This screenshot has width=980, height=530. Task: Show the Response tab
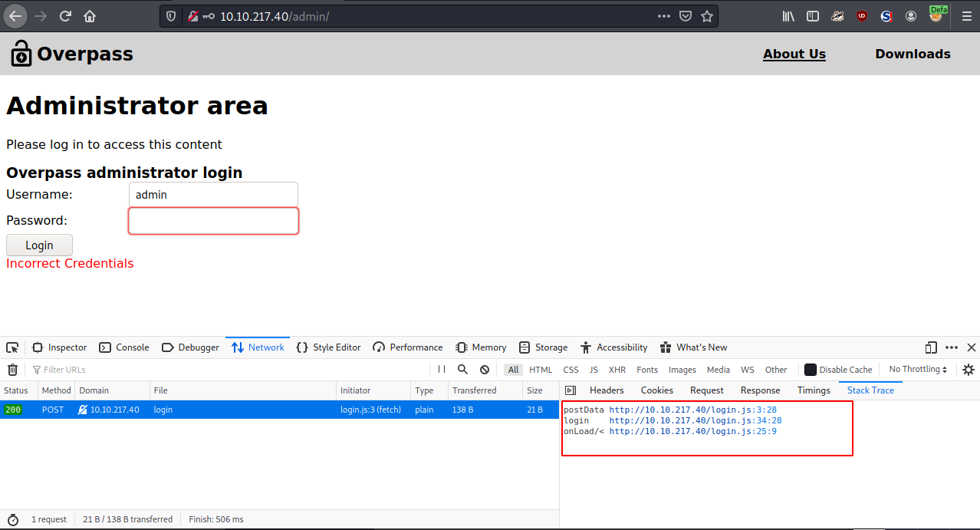point(761,390)
